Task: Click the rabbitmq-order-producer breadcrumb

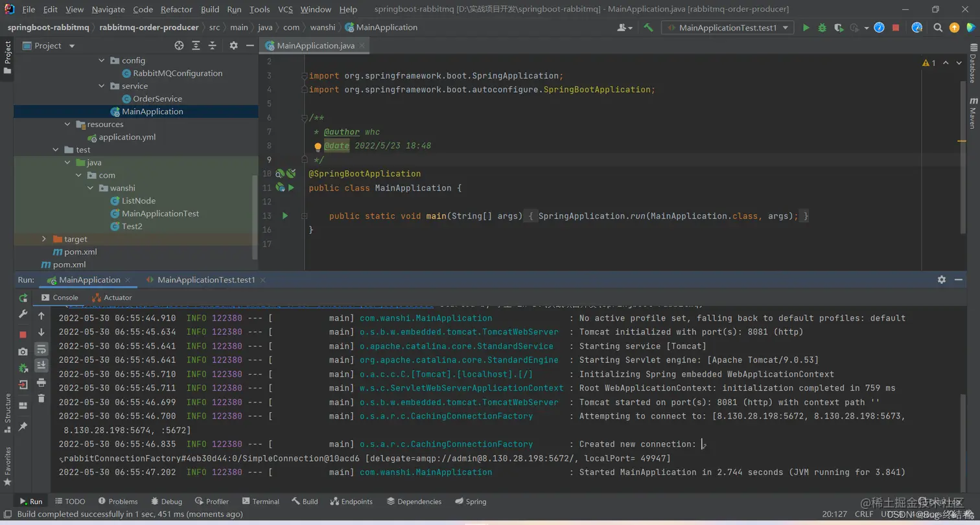Action: (148, 27)
